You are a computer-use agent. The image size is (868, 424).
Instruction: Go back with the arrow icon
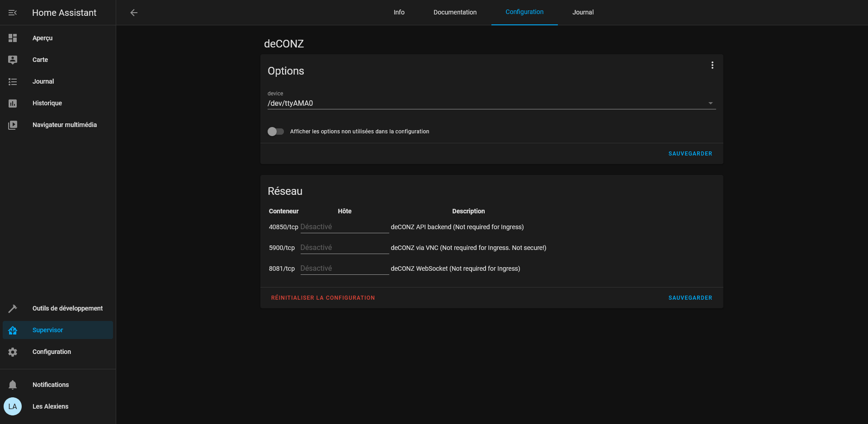pos(134,13)
